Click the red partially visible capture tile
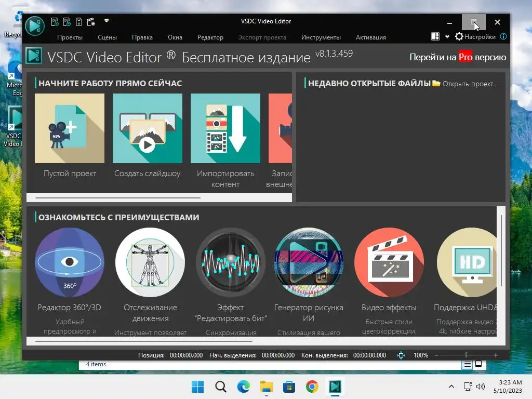Screen dimensions: 532x399 tap(280, 128)
